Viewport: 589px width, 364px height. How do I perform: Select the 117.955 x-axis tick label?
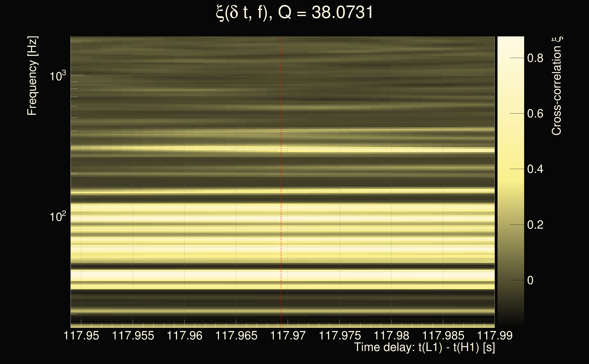[x=133, y=335]
